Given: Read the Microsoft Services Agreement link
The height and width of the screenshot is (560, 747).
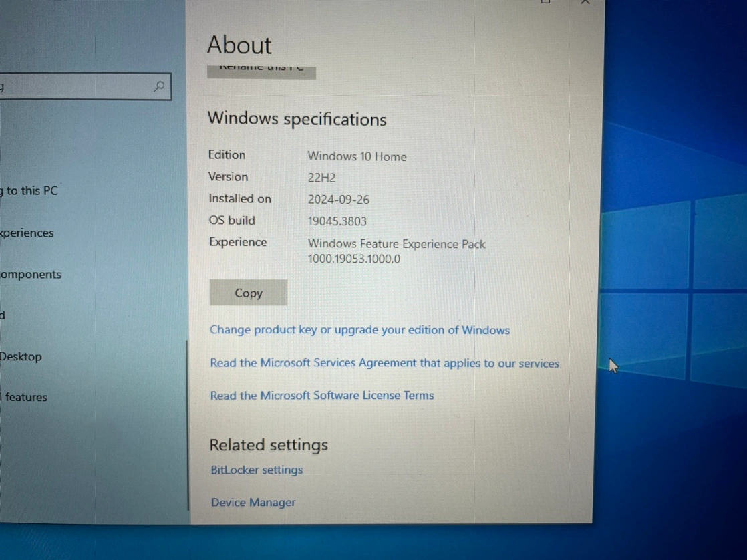Looking at the screenshot, I should pyautogui.click(x=384, y=363).
